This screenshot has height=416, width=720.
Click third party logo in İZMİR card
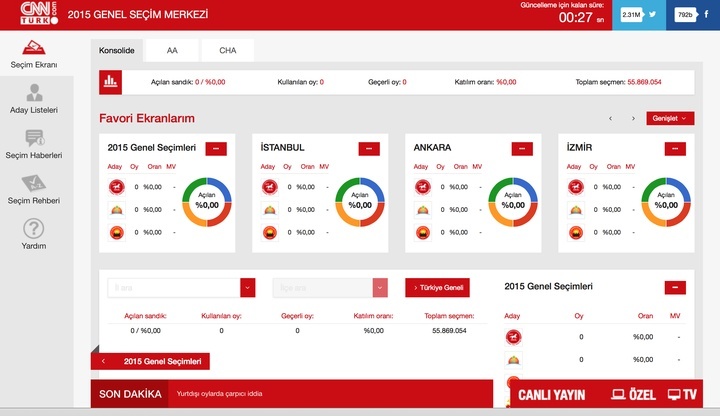pos(576,232)
